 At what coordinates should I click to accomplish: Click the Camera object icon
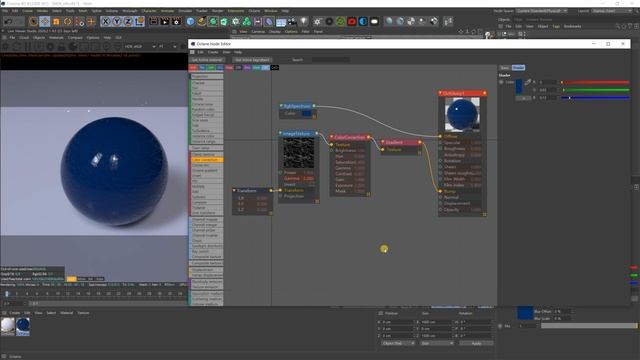[x=292, y=21]
